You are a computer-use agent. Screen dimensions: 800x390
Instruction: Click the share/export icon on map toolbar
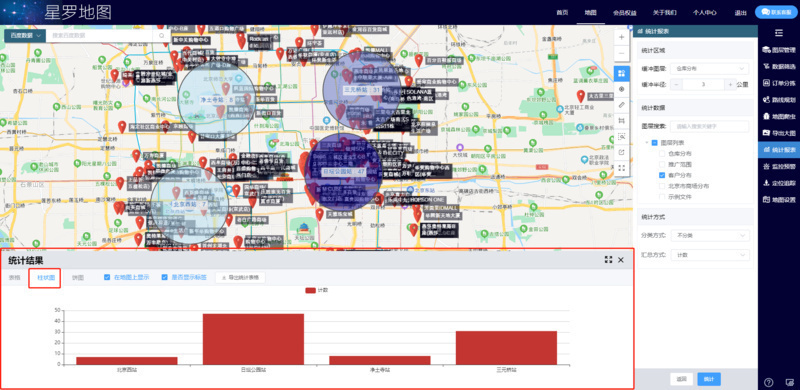click(621, 152)
